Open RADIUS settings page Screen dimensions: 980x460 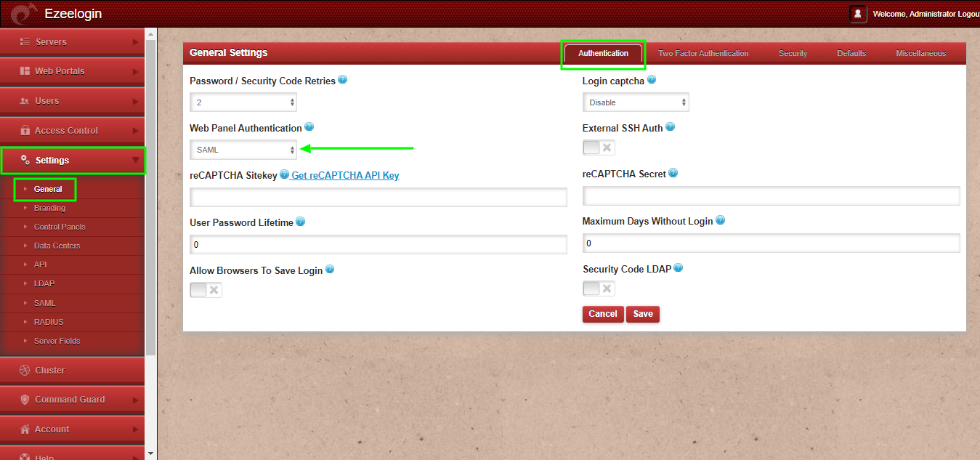[49, 322]
